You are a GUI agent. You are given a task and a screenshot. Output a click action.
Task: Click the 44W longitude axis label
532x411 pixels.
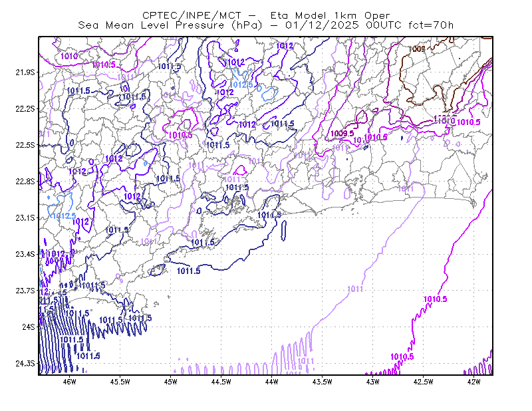(272, 382)
